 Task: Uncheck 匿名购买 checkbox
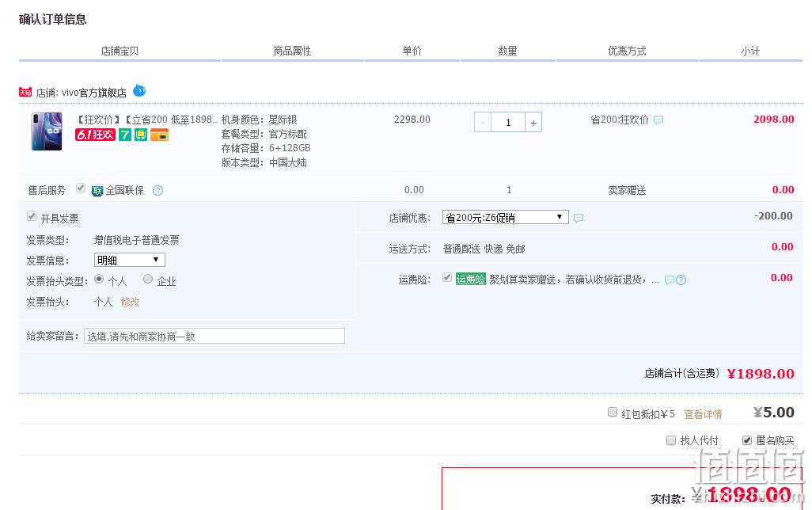(x=747, y=440)
